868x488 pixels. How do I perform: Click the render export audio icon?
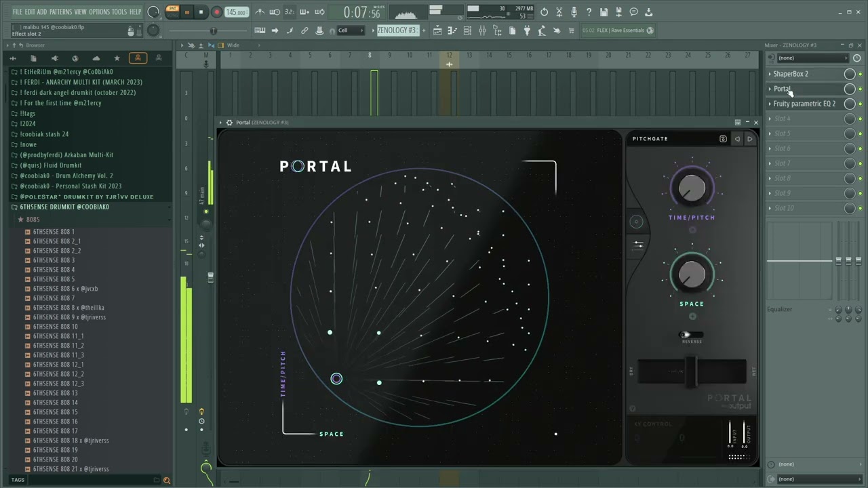(x=618, y=12)
